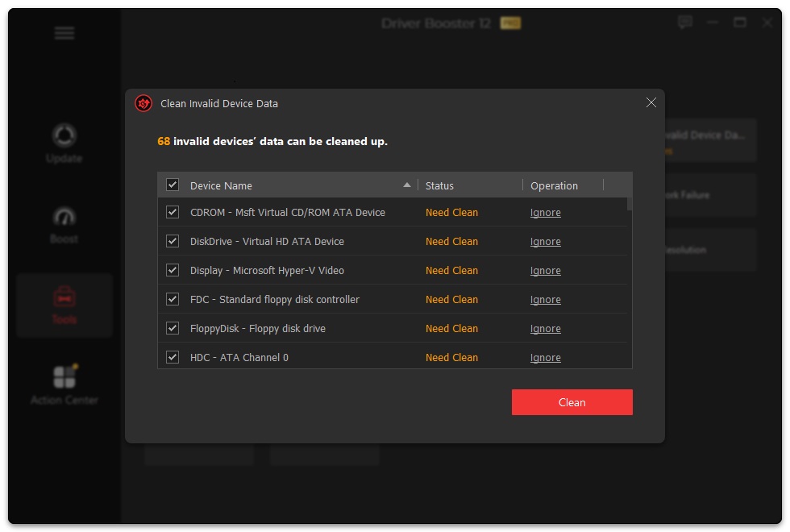
Task: Click the PRO badge next to Driver Booster 12
Action: (510, 23)
